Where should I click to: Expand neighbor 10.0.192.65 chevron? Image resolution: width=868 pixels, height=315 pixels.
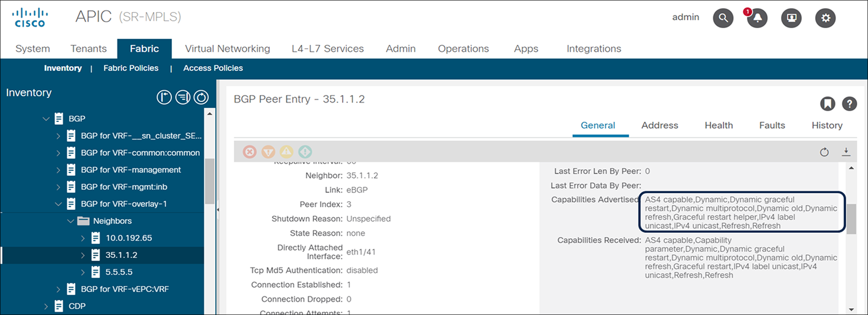coord(83,238)
